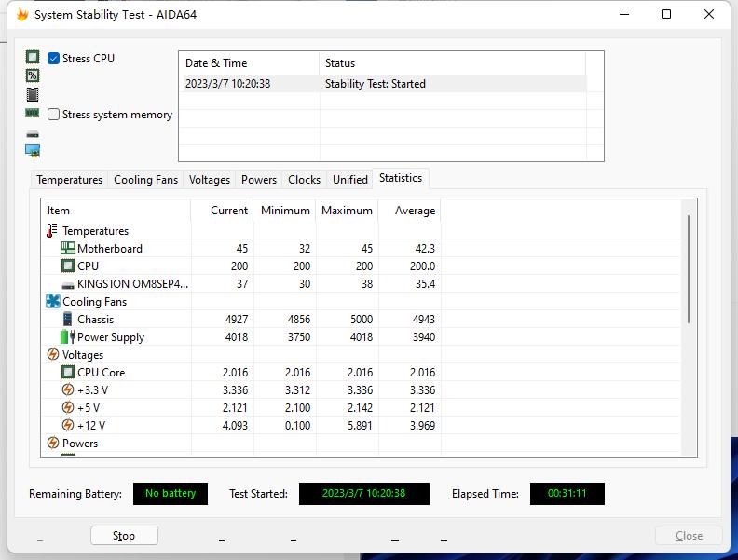738x560 pixels.
Task: Uncheck the Stress CPU checkbox
Action: click(54, 59)
